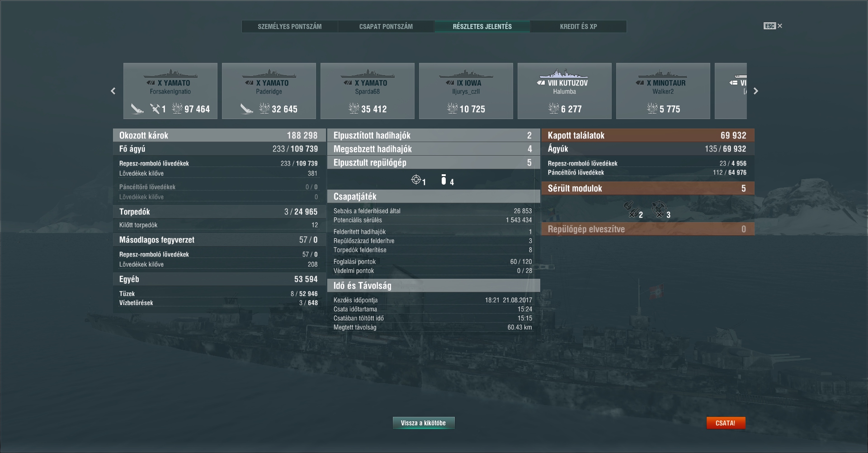Select Yamato ForsakenIgnatio ship card
Image resolution: width=868 pixels, height=453 pixels.
(170, 91)
